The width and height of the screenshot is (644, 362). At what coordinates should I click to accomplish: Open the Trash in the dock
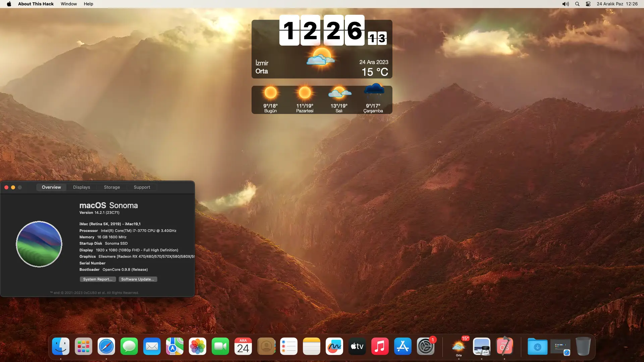coord(583,346)
